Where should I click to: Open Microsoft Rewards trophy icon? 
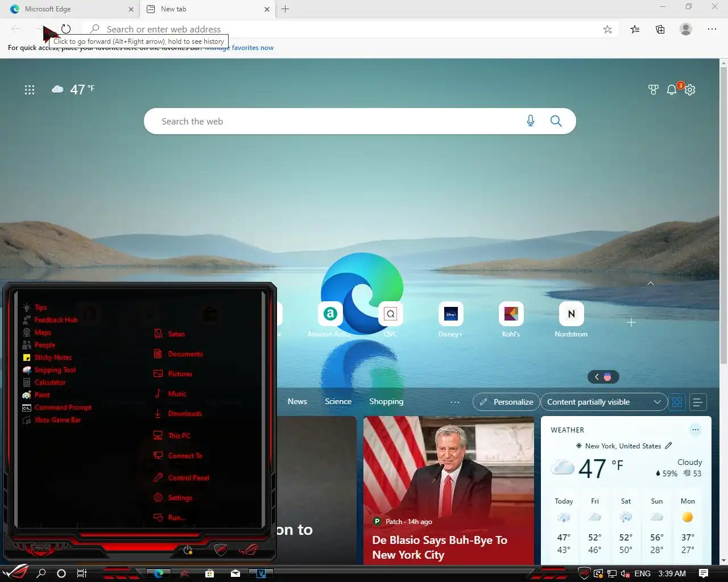653,90
